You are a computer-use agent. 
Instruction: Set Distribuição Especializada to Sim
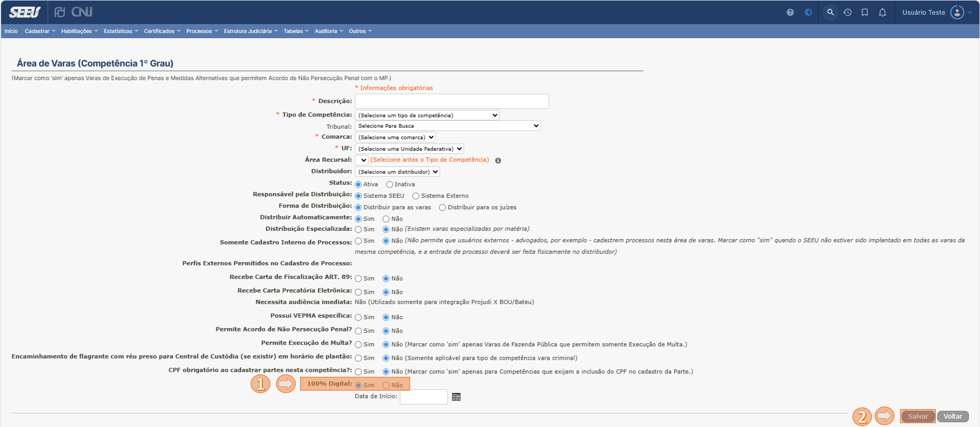click(x=358, y=229)
